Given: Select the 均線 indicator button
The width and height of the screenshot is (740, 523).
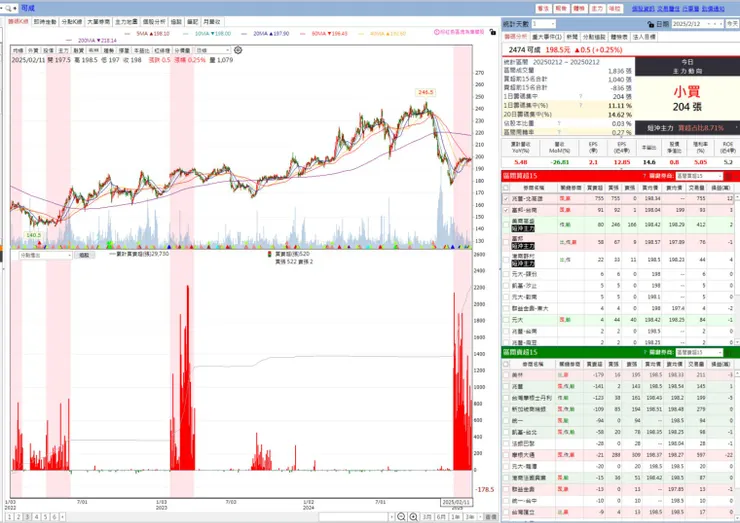Looking at the screenshot, I should pos(18,50).
